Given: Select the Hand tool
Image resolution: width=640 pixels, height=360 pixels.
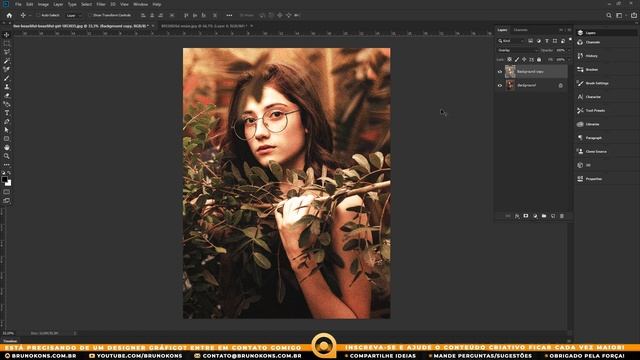Looking at the screenshot, I should [7, 147].
